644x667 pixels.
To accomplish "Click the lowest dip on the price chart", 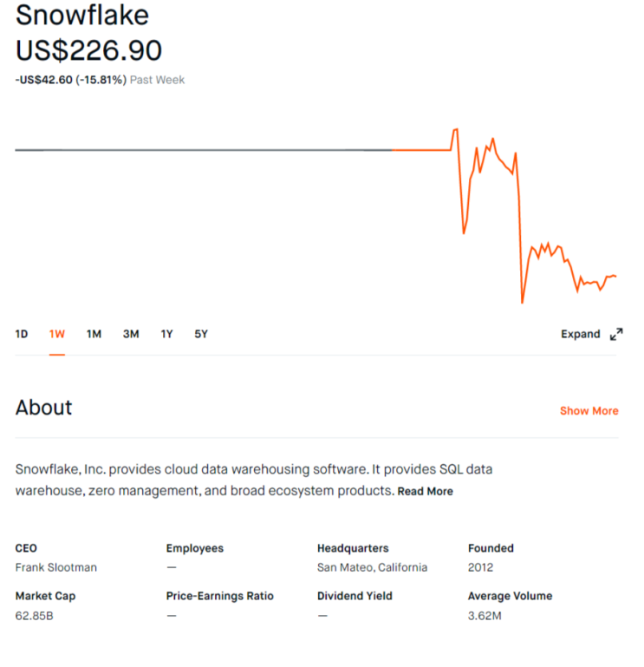I will coord(522,302).
